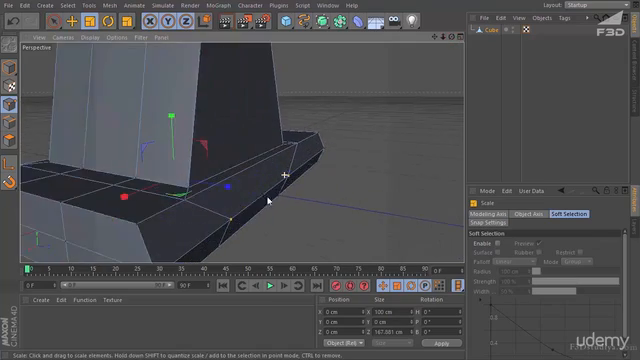Toggle Z axis lock
Image resolution: width=640 pixels, height=360 pixels.
pos(186,21)
